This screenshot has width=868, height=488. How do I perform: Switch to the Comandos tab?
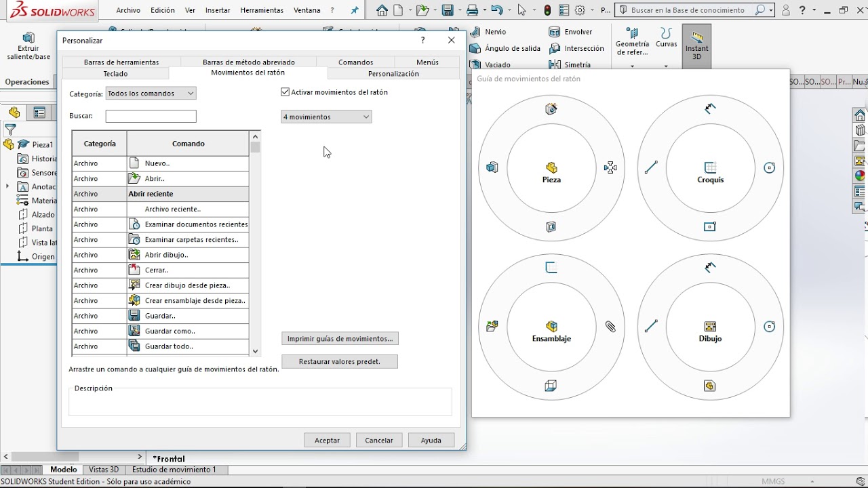356,62
